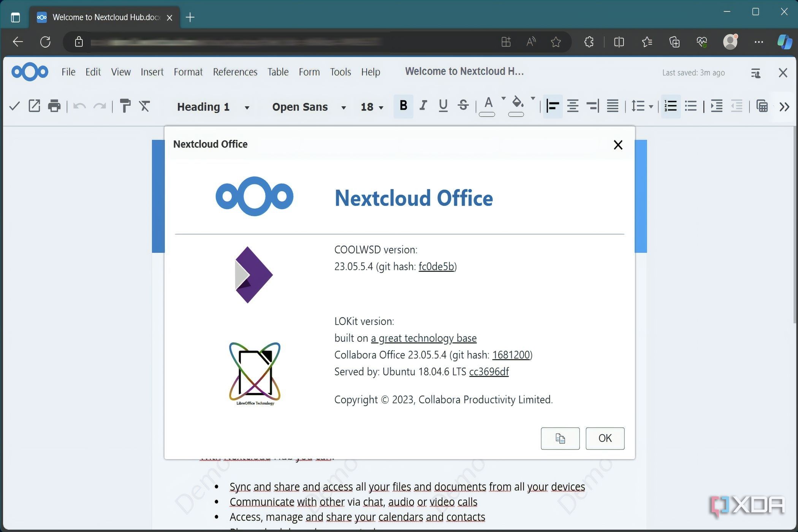Image resolution: width=798 pixels, height=532 pixels.
Task: Expand the Open Sans font dropdown
Action: (x=344, y=108)
